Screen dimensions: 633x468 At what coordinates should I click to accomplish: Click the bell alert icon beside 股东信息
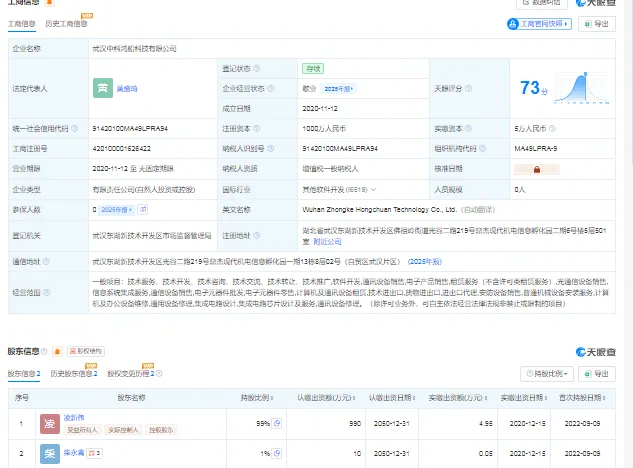57,351
